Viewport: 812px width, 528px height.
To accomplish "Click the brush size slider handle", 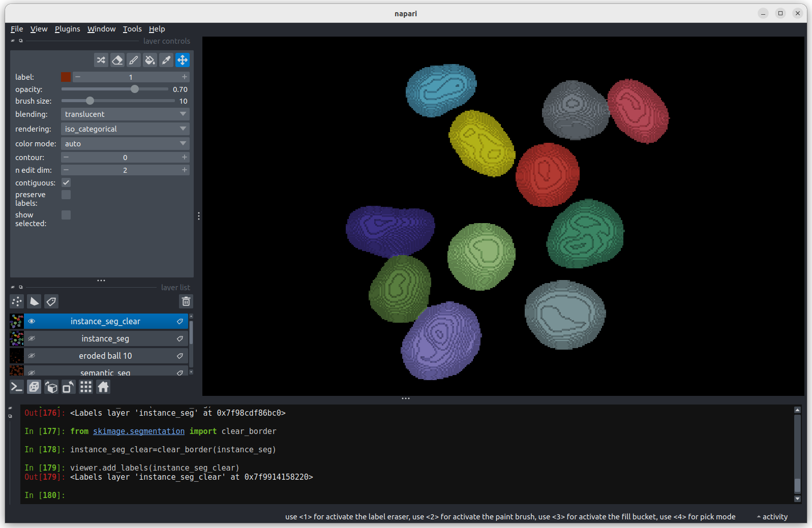I will 90,101.
